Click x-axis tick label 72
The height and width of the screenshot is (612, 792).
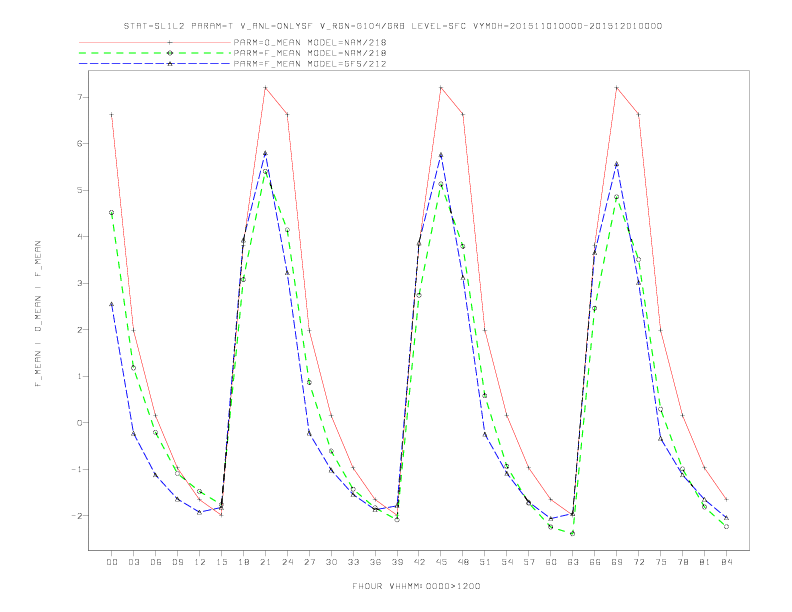tap(639, 562)
